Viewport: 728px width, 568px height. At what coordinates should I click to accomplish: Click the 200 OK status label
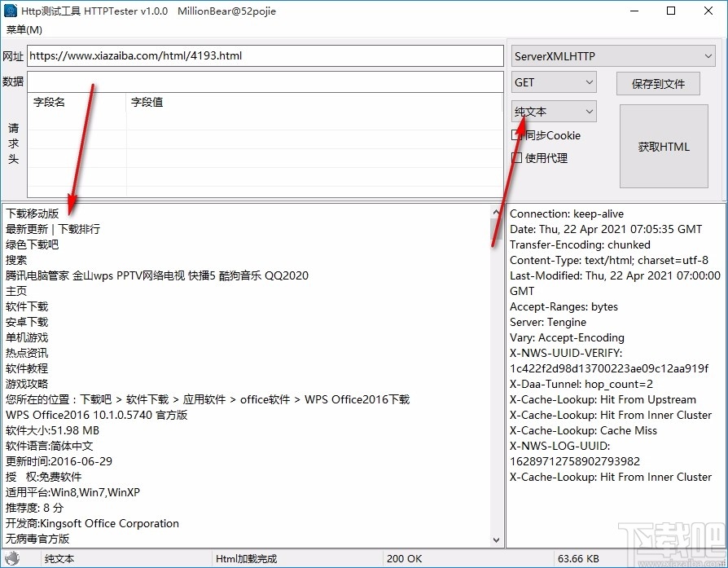tap(405, 559)
